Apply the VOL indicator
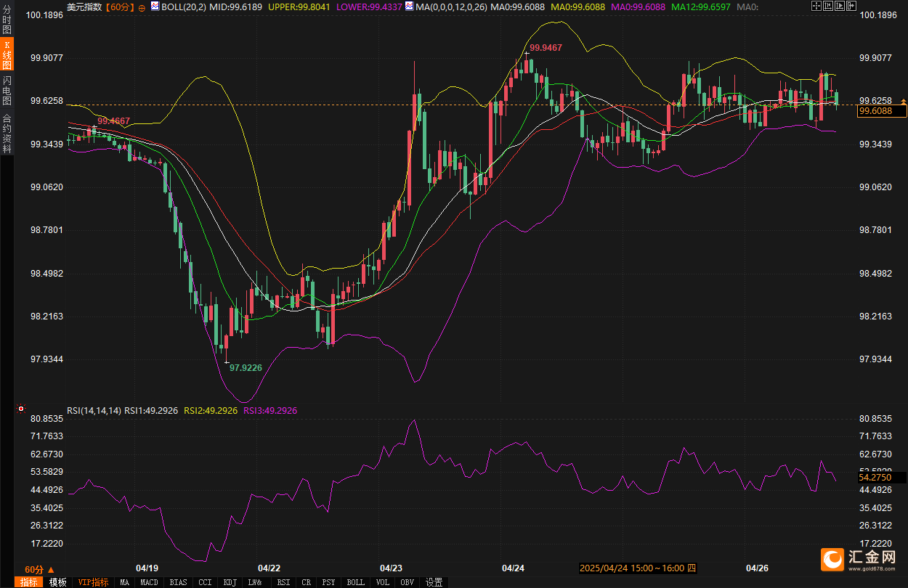Viewport: 908px width, 588px height. tap(383, 582)
